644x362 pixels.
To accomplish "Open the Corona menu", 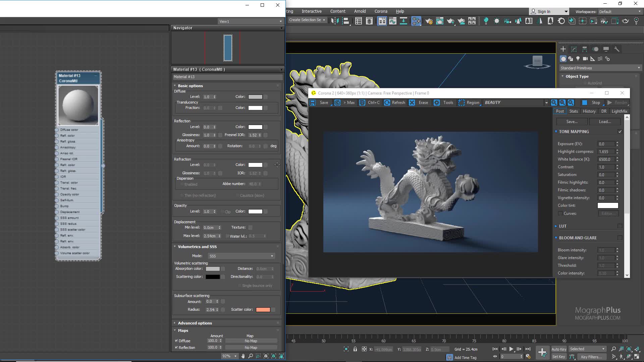I will (381, 11).
